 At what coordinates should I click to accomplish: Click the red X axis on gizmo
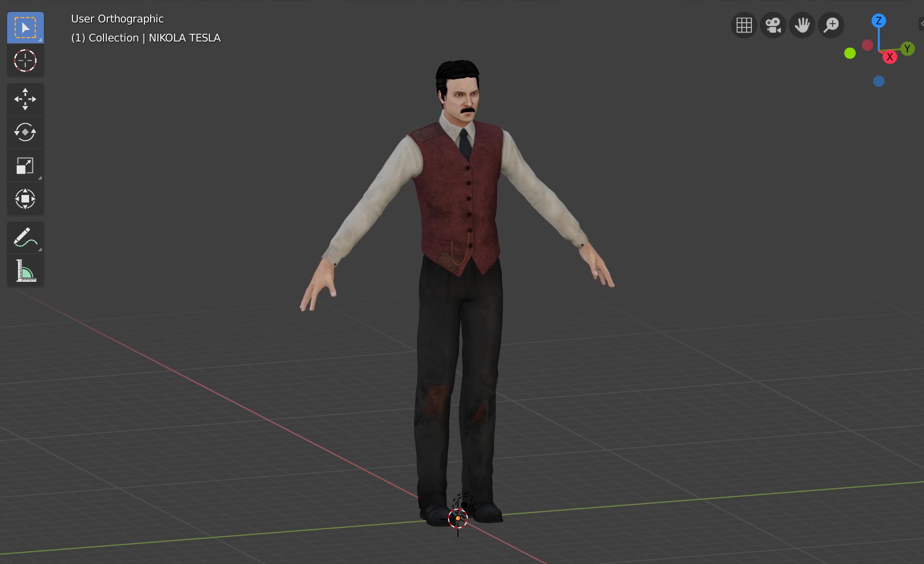coord(889,57)
